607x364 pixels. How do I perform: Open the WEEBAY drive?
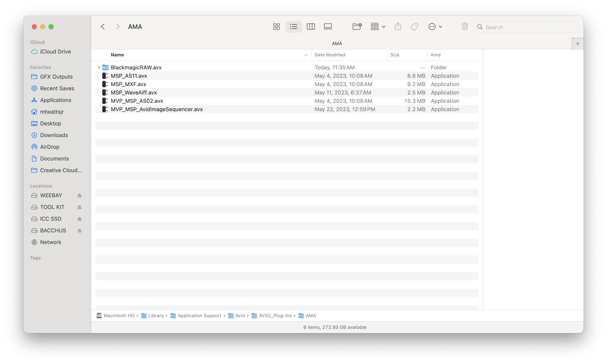tap(51, 195)
